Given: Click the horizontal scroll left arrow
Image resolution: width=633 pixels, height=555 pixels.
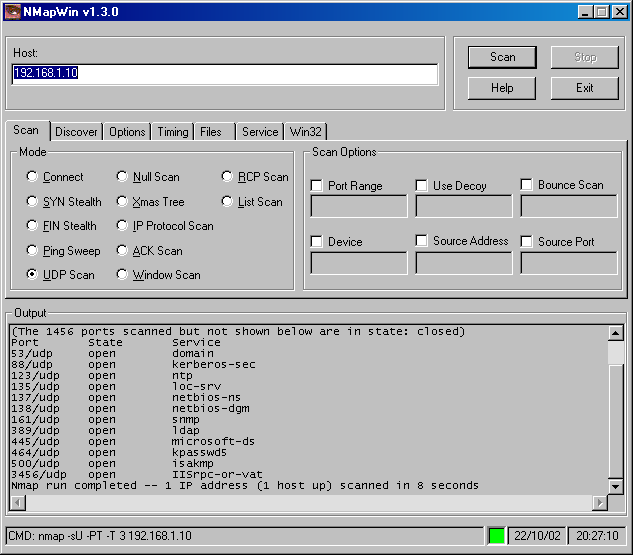Looking at the screenshot, I should point(16,502).
